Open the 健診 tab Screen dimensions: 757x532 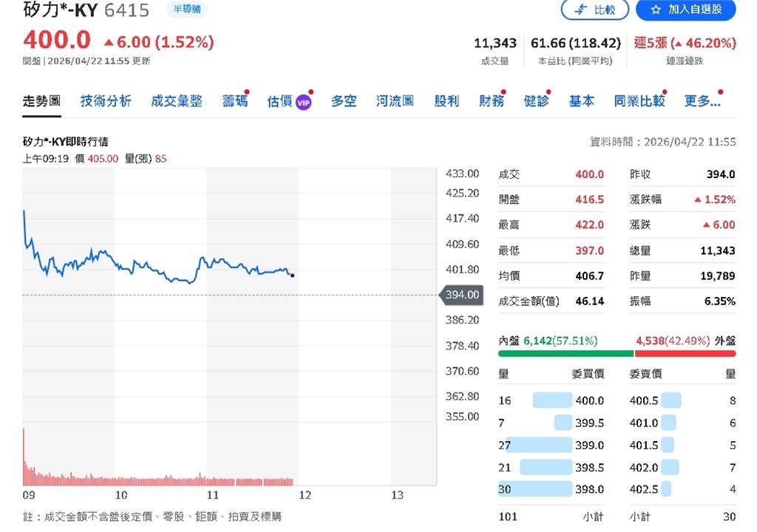pyautogui.click(x=536, y=101)
